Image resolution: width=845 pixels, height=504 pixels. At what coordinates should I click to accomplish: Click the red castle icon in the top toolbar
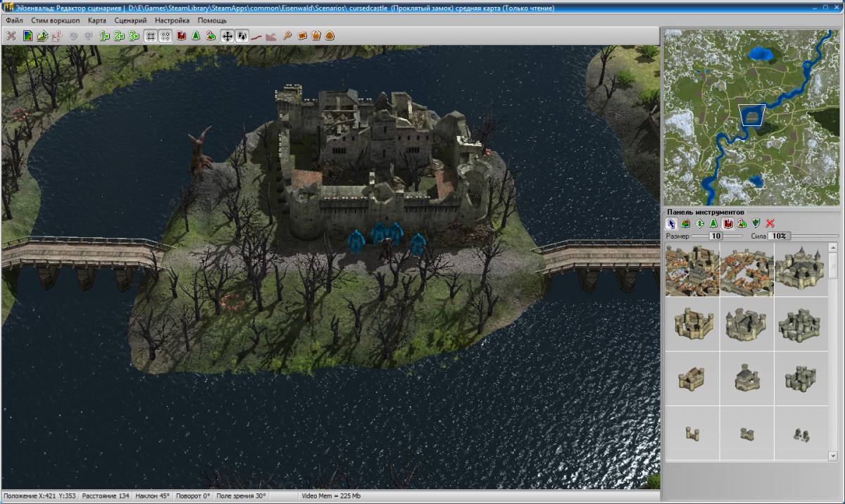(182, 36)
